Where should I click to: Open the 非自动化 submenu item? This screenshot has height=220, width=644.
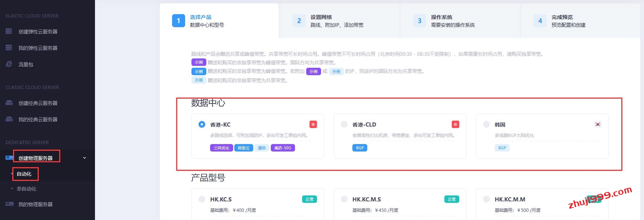pos(26,189)
